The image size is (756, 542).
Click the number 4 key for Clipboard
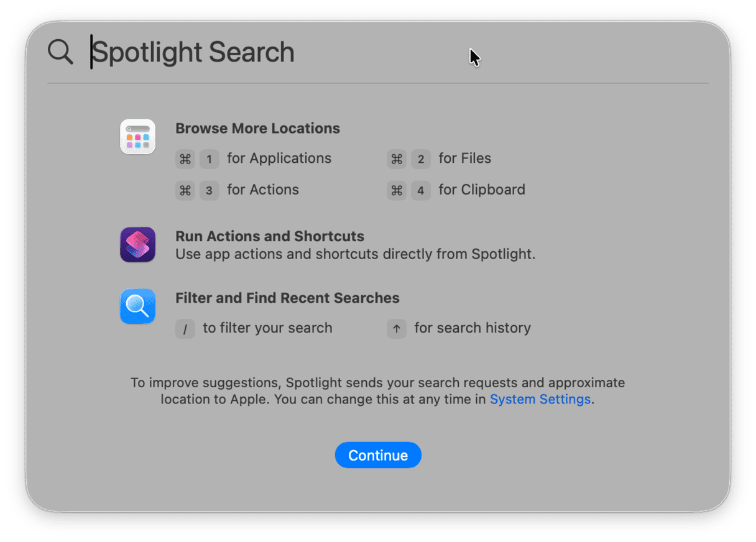(x=421, y=190)
